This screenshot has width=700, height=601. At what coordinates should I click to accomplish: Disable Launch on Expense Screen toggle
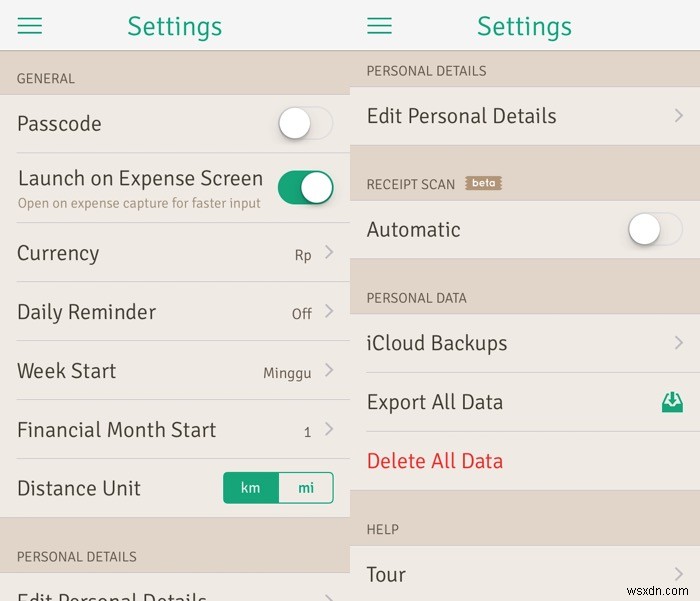tap(305, 187)
